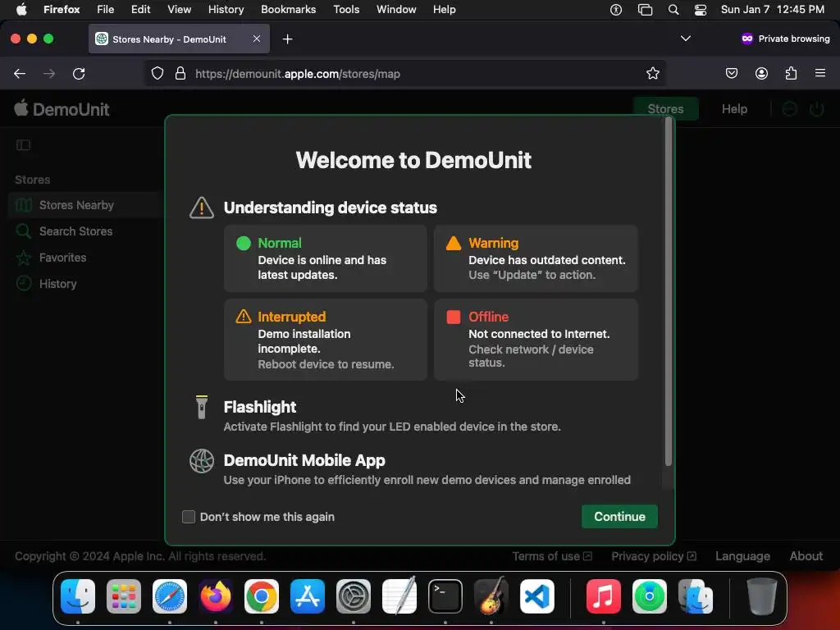This screenshot has height=630, width=840.
Task: Click the Language footer link
Action: pos(742,556)
